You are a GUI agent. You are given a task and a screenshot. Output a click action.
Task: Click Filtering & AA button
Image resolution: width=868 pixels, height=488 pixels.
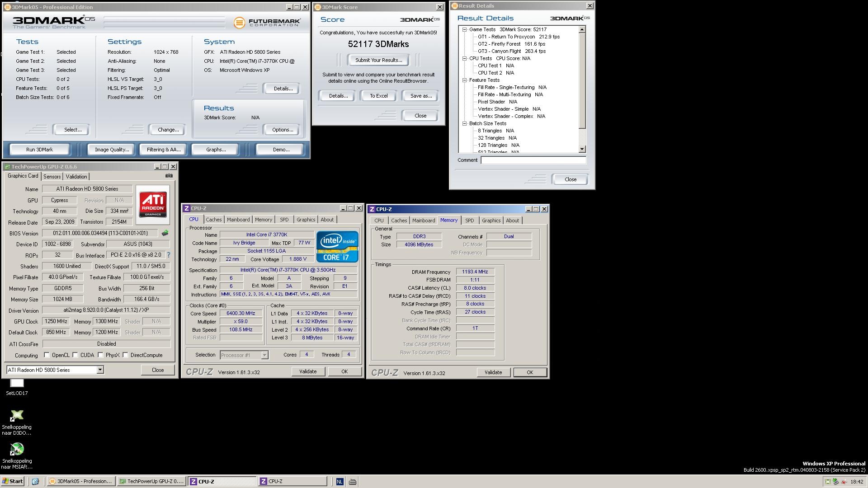[164, 150]
